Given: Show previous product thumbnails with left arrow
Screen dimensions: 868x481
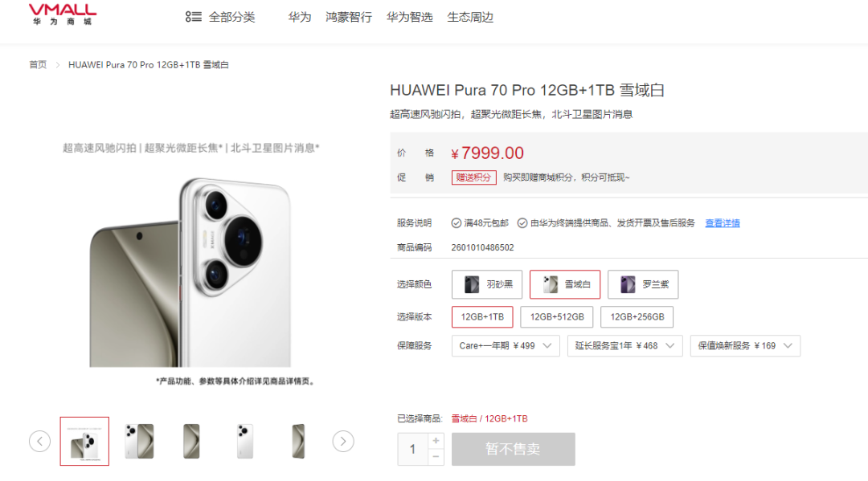Looking at the screenshot, I should [40, 441].
